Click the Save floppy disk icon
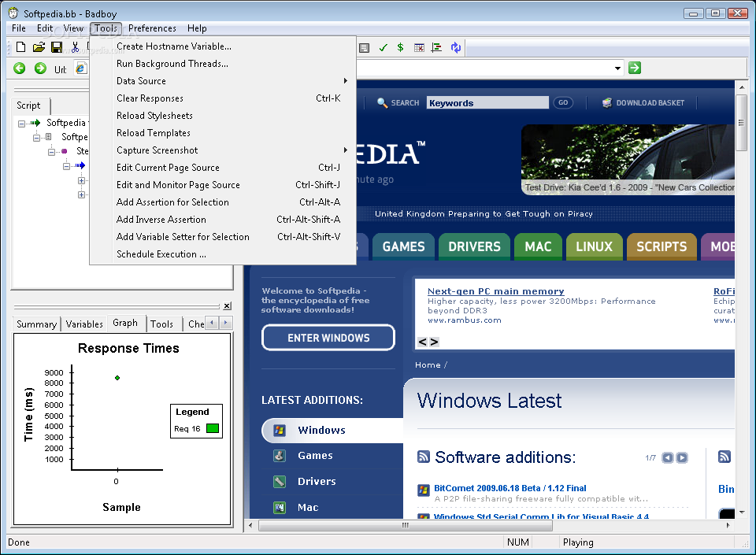This screenshot has height=555, width=756. [57, 46]
